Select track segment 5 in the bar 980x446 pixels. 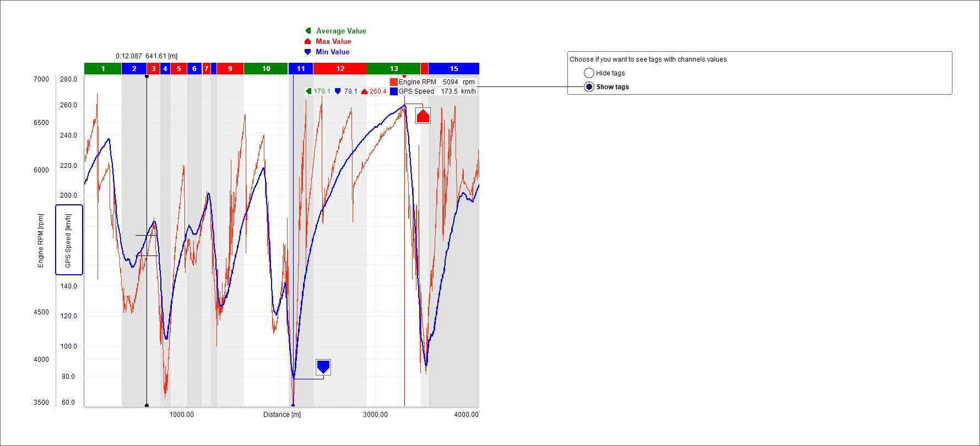(x=178, y=68)
